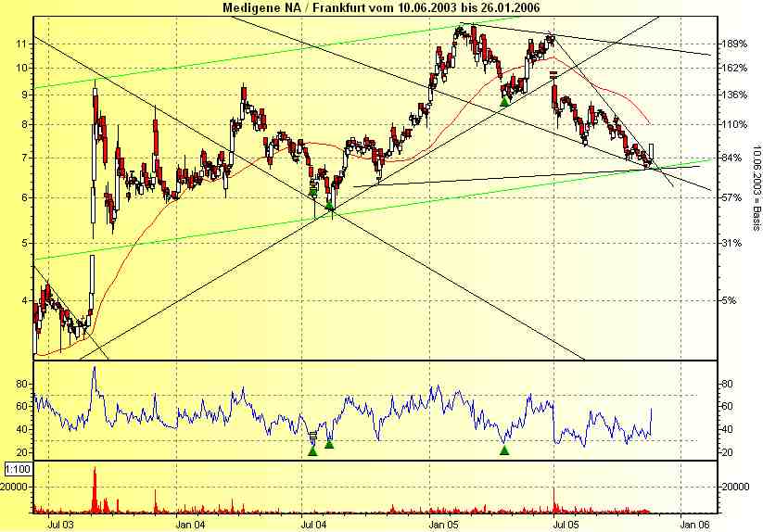Click price axis label '11'
This screenshot has height=532, width=763.
point(20,44)
